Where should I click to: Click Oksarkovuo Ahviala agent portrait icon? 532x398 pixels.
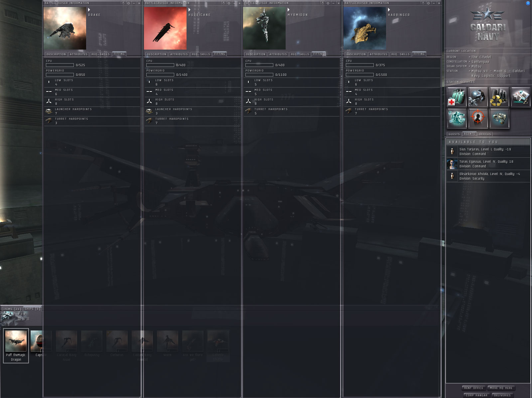pyautogui.click(x=452, y=176)
